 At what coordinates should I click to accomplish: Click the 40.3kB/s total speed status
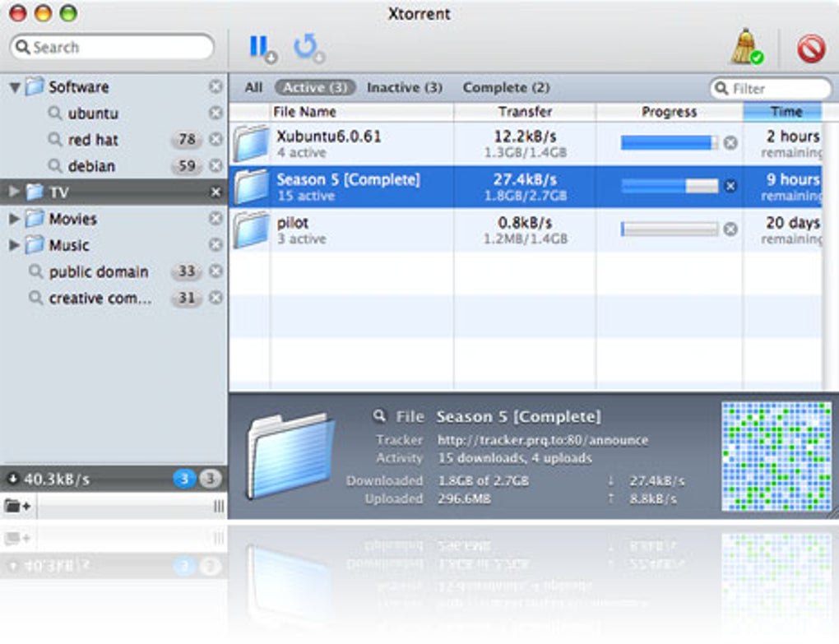[x=57, y=480]
